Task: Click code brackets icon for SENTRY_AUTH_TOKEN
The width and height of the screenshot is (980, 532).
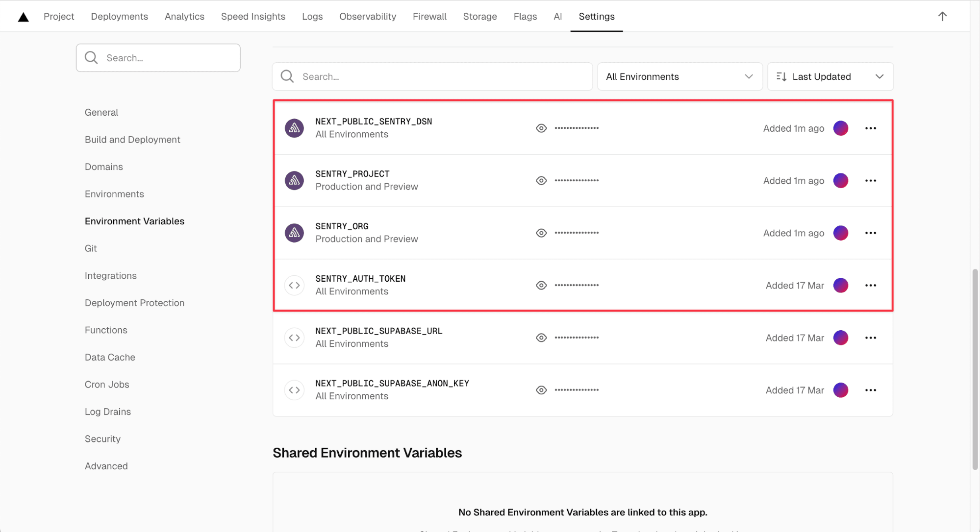Action: [x=294, y=286]
